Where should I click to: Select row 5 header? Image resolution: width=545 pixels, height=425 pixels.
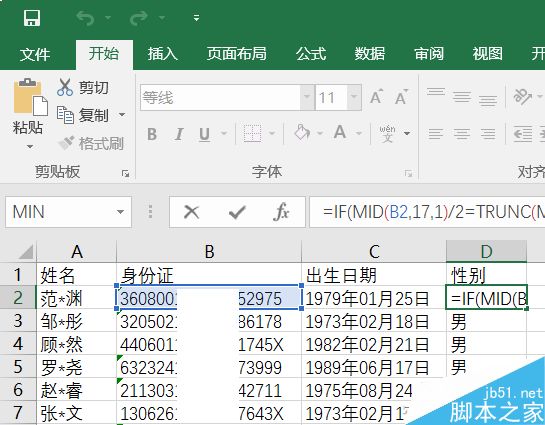point(18,367)
